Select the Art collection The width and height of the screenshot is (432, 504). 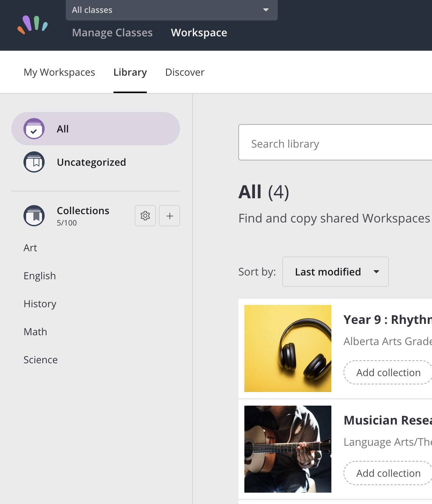point(30,248)
